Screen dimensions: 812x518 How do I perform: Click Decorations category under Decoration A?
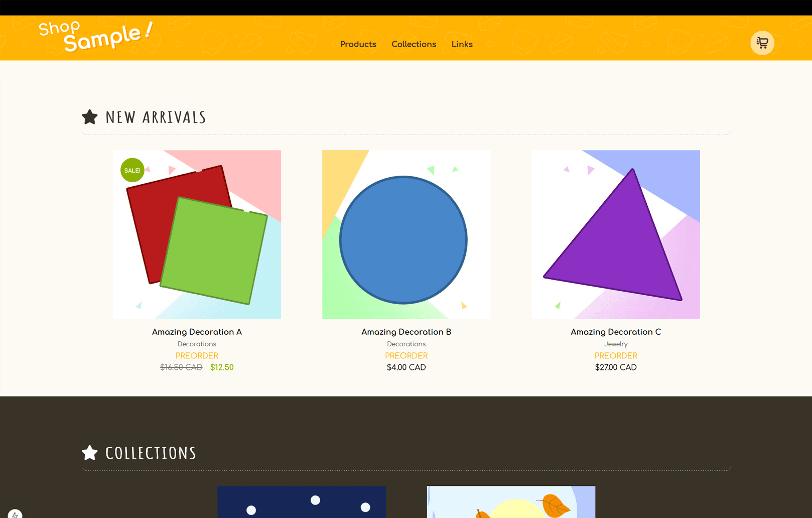coord(197,344)
